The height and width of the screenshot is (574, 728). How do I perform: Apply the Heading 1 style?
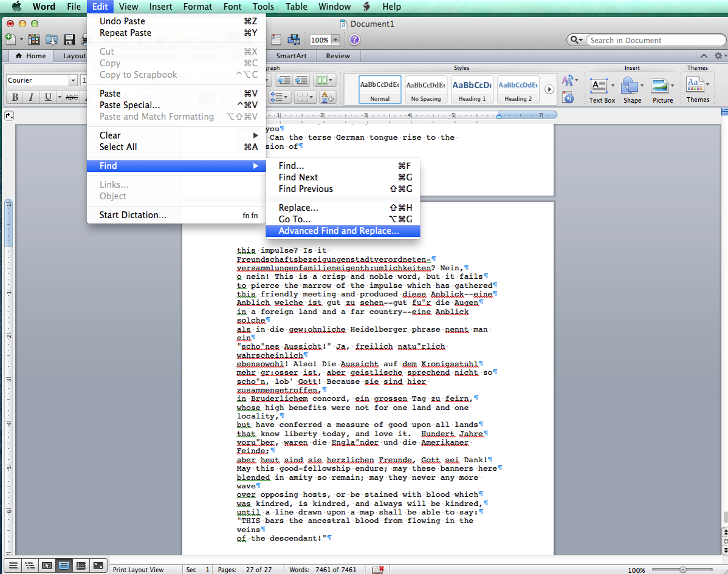click(x=472, y=90)
